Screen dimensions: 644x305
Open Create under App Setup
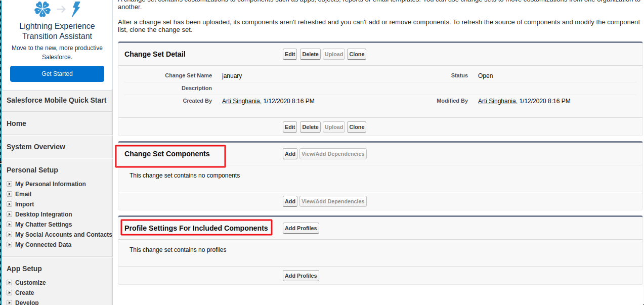point(25,293)
